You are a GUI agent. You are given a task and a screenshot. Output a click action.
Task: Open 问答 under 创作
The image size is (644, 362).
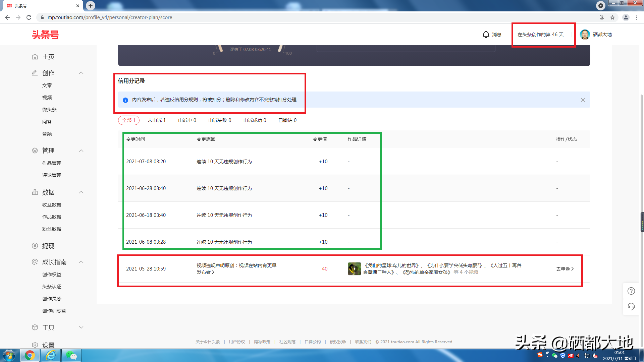pyautogui.click(x=47, y=122)
